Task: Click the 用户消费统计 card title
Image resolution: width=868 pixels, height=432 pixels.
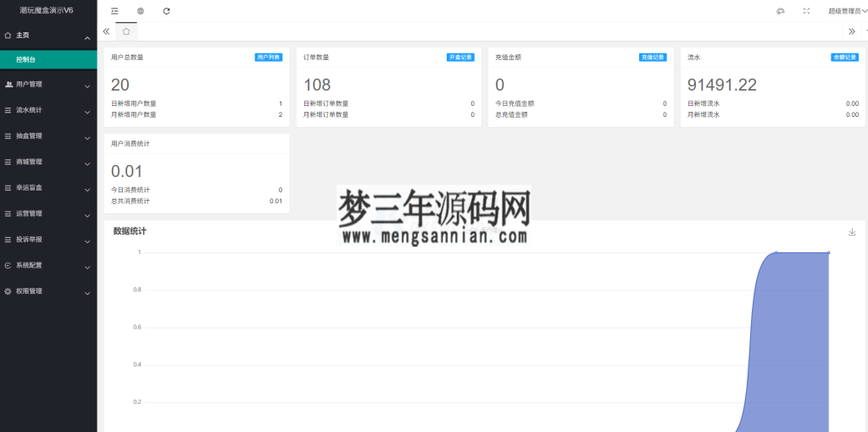Action: point(130,143)
